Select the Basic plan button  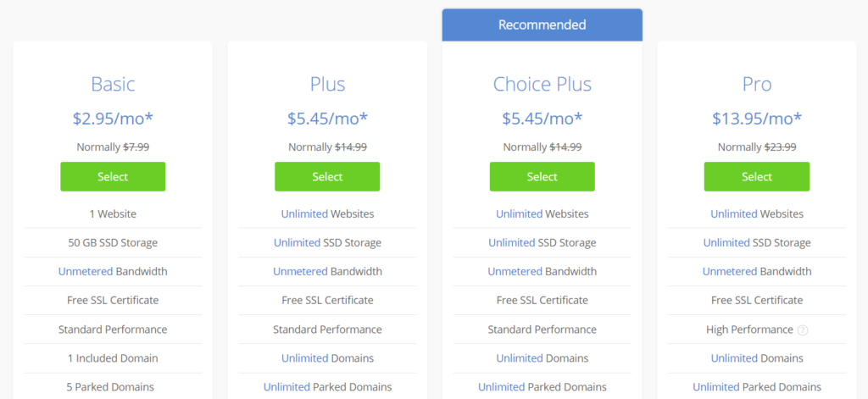tap(113, 176)
